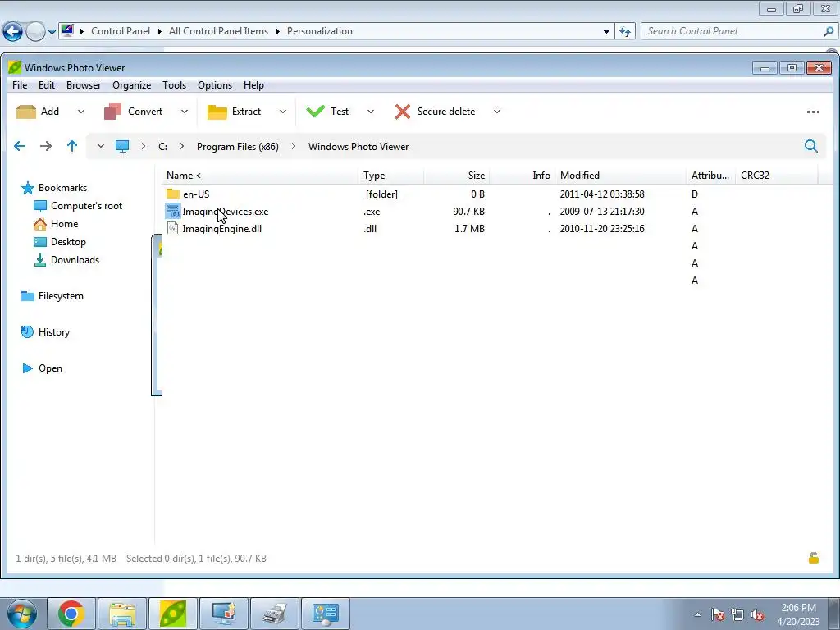Open the Browser menu
The image size is (840, 630).
[x=84, y=85]
